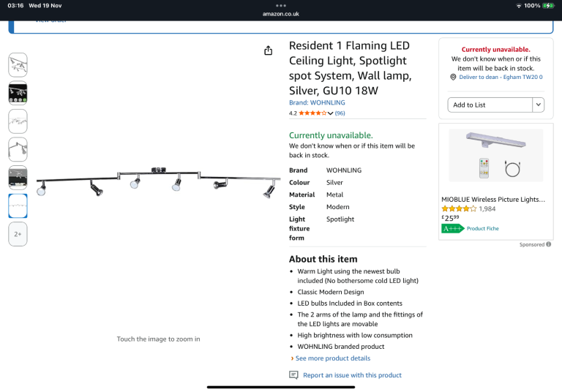This screenshot has width=562, height=392.
Task: Click the sponsored info icon
Action: click(549, 244)
